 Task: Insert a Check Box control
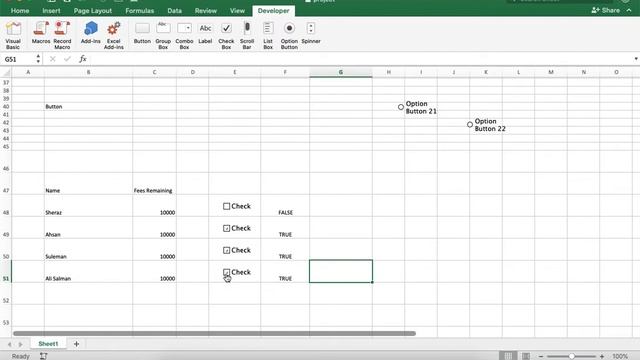pyautogui.click(x=226, y=35)
